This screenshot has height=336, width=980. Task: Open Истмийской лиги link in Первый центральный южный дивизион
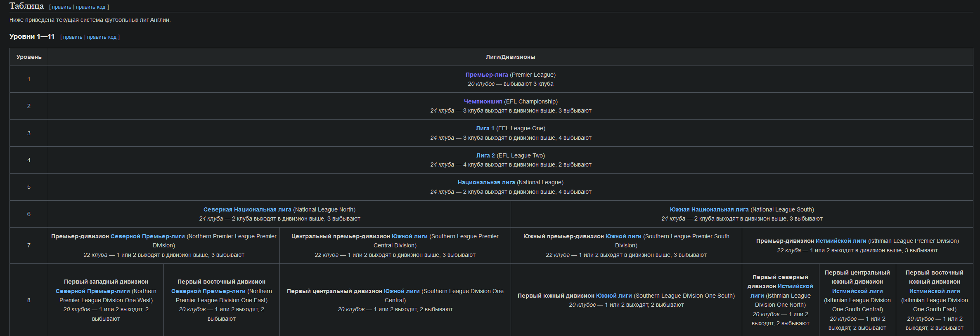[x=857, y=291]
